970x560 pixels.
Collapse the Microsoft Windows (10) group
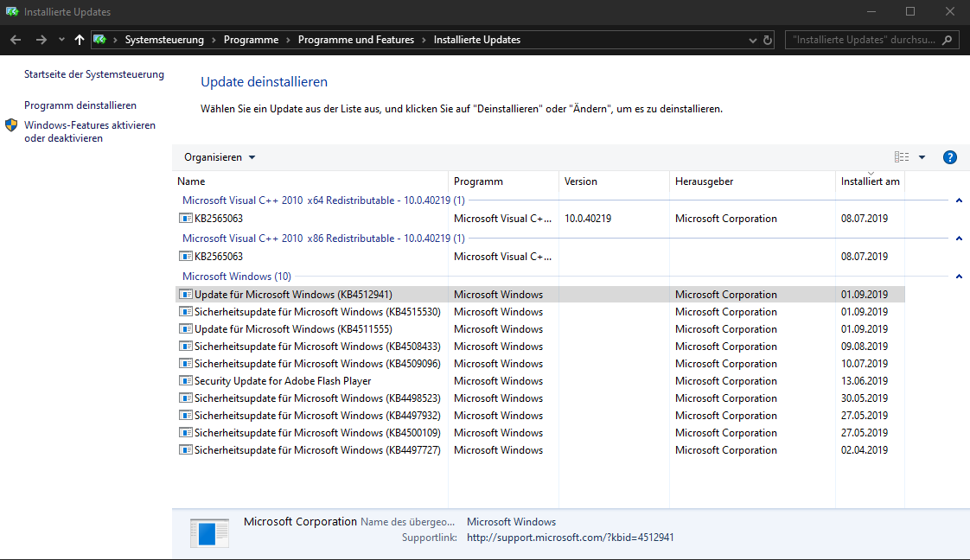pos(959,277)
